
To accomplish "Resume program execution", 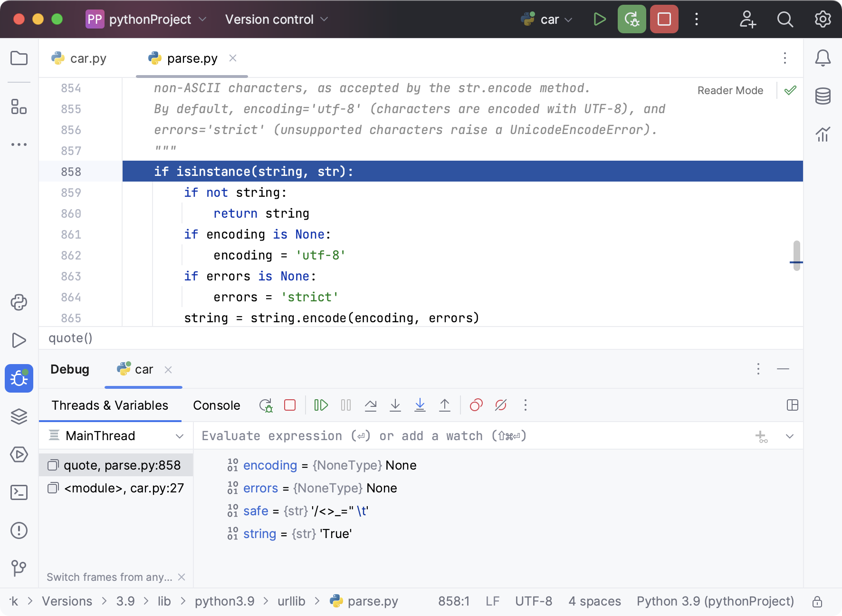I will tap(321, 405).
